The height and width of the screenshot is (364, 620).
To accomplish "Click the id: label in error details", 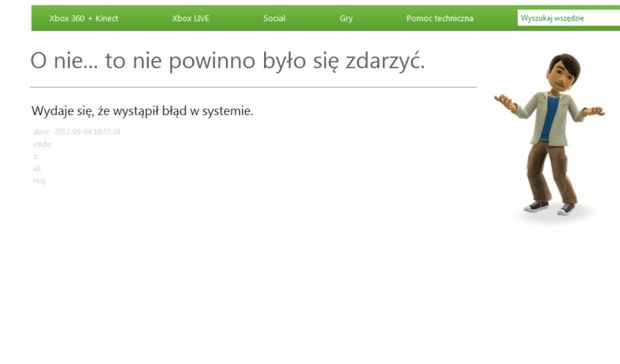I will point(37,168).
